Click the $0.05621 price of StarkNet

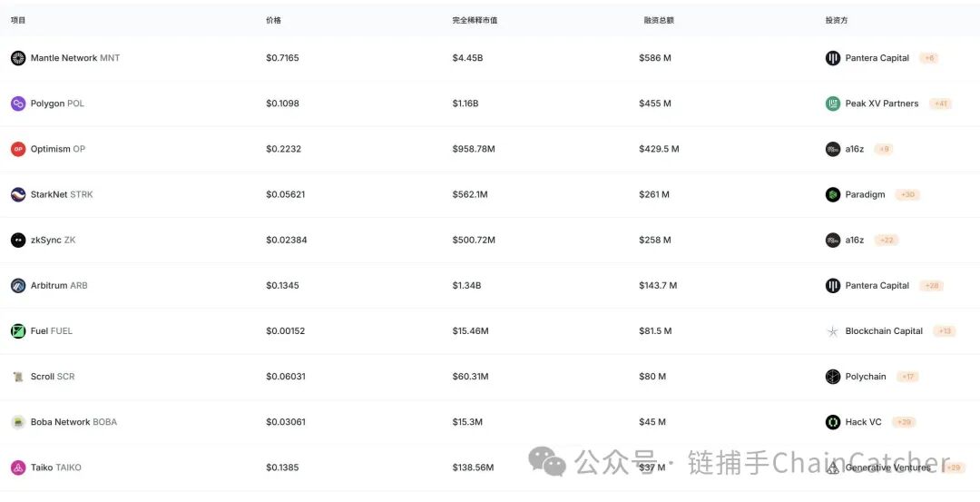point(286,194)
